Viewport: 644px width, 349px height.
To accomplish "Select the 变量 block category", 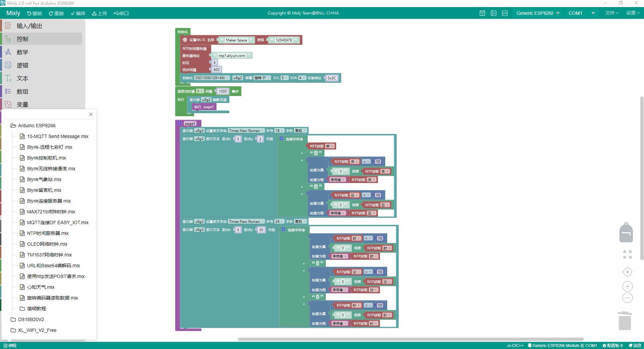I will (x=42, y=104).
